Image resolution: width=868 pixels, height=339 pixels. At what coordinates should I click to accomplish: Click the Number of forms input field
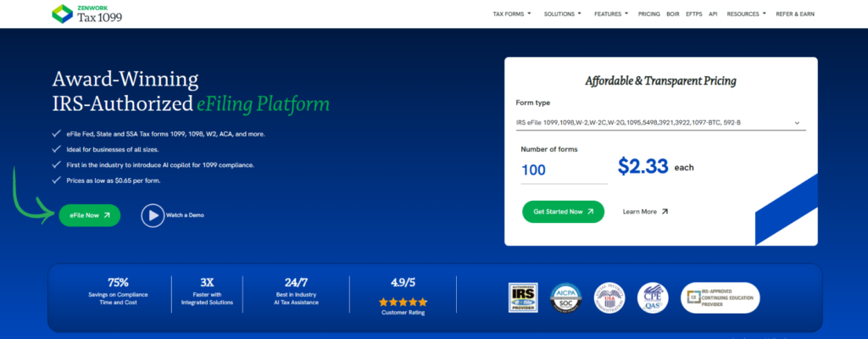(564, 170)
